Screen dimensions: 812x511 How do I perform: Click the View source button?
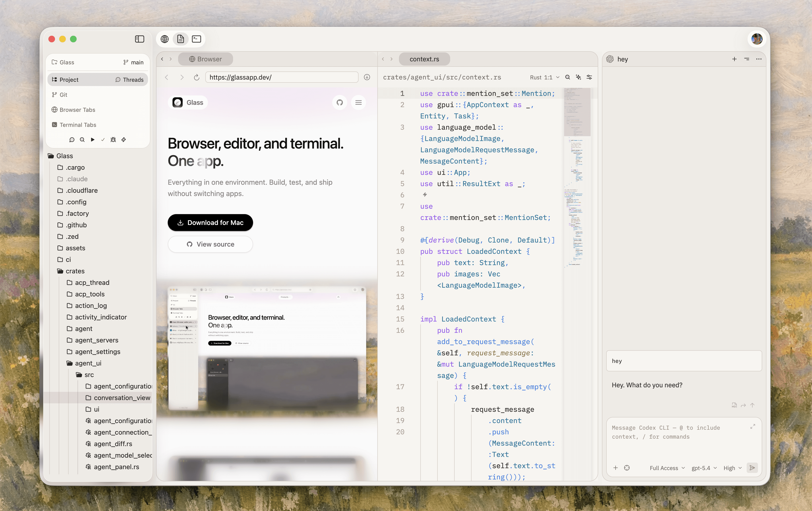[211, 244]
